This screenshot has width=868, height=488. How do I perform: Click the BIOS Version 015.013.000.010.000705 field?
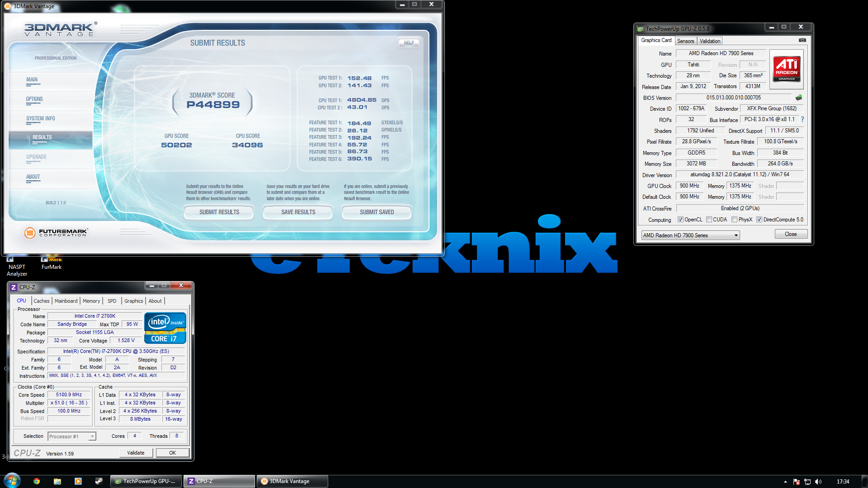click(x=733, y=98)
